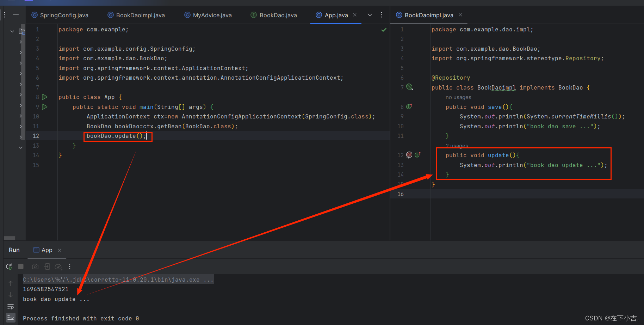This screenshot has width=644, height=325.
Task: Click the 'update' method name in BookDaoimpl
Action: pos(498,155)
